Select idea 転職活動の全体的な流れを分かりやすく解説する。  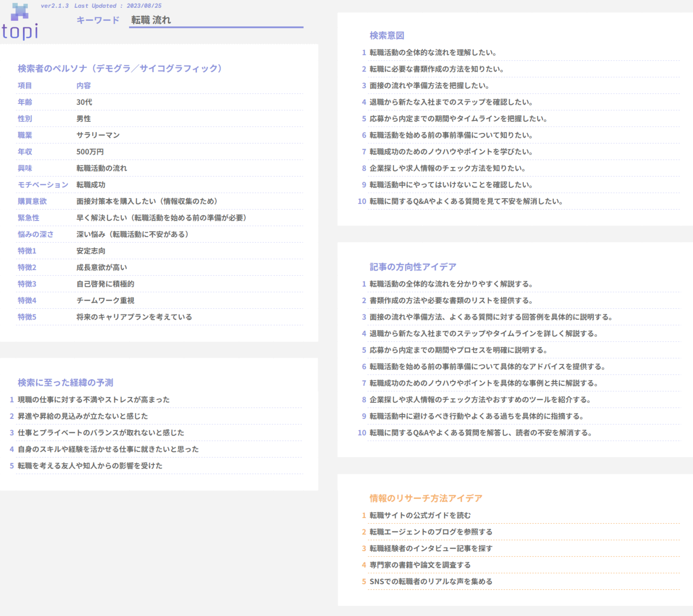(452, 284)
